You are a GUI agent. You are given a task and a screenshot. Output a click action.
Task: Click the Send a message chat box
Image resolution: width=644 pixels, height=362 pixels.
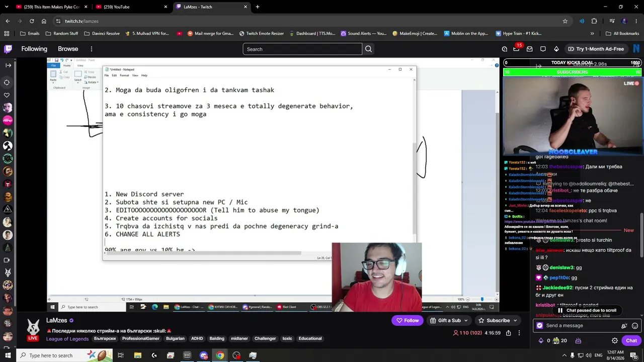click(587, 326)
